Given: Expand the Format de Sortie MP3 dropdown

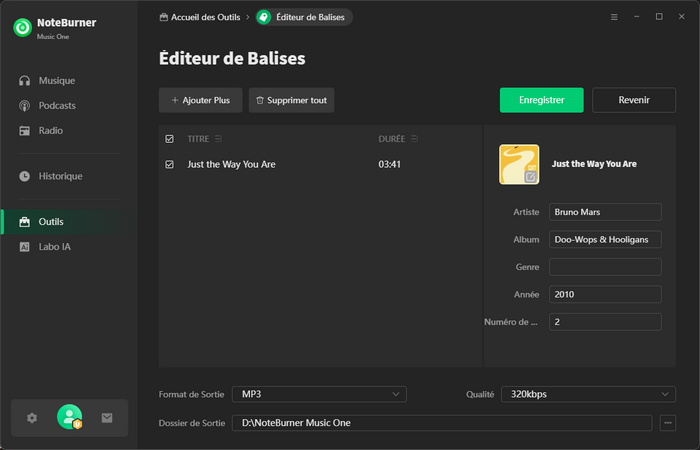Looking at the screenshot, I should click(319, 394).
